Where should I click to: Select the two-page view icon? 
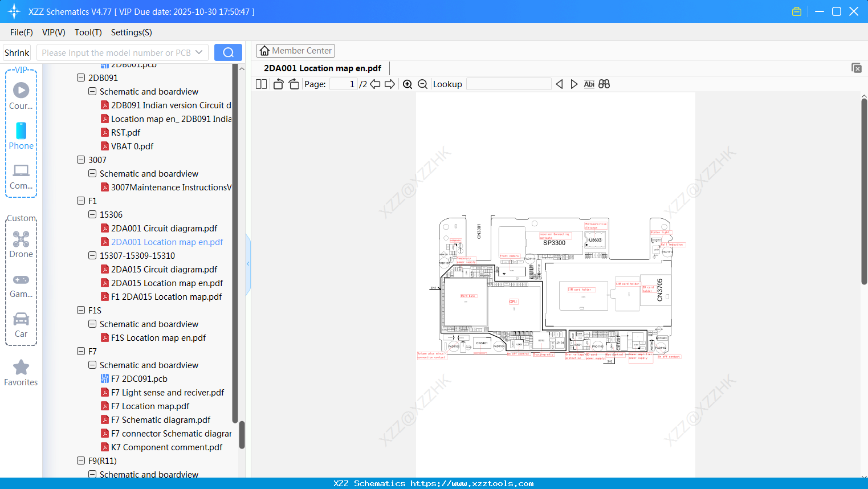click(x=260, y=84)
